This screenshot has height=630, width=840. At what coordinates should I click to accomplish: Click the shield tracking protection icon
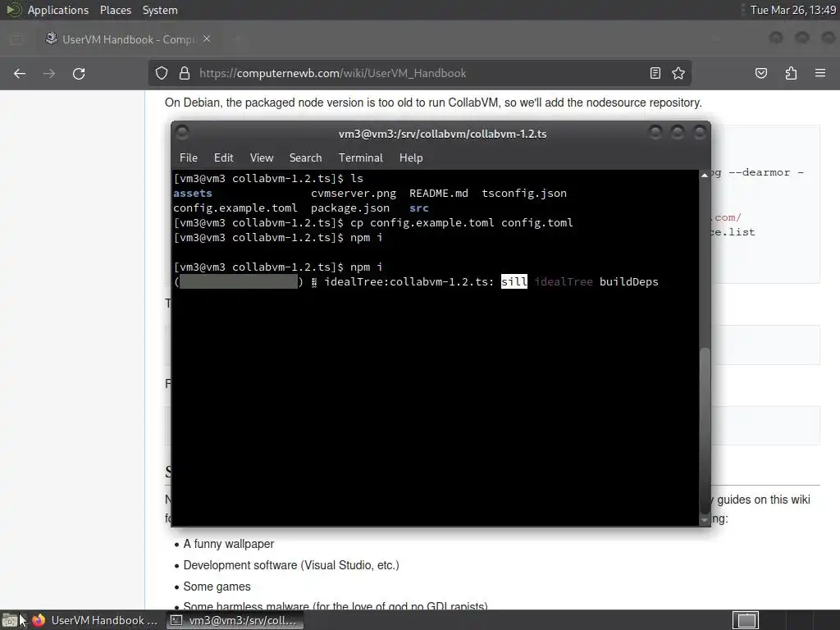tap(162, 73)
